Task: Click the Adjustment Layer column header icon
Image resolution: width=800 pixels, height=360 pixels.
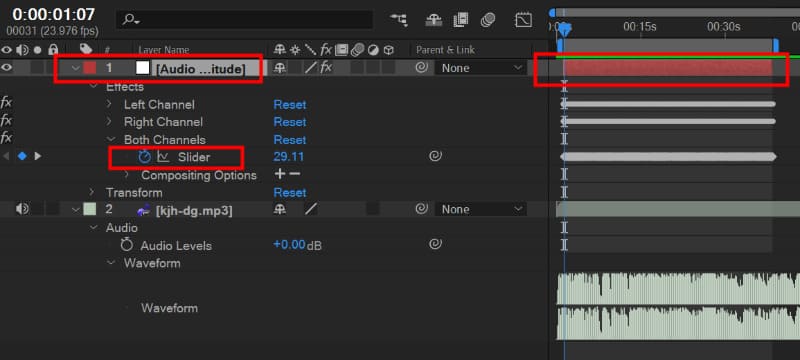Action: [373, 49]
